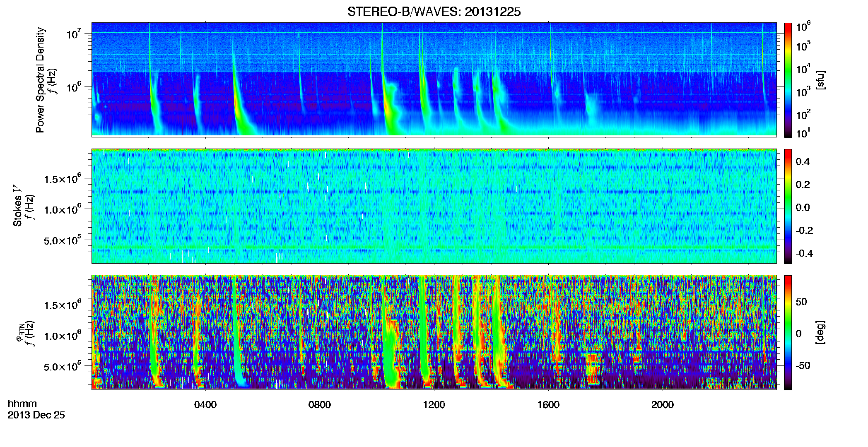Viewport: 868px width, 447px height.
Task: Select the degrees colorbar of φ RTN panel
Action: 788,332
